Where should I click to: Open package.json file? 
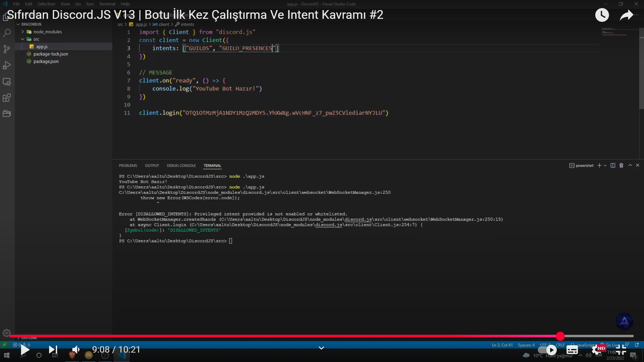coord(46,61)
